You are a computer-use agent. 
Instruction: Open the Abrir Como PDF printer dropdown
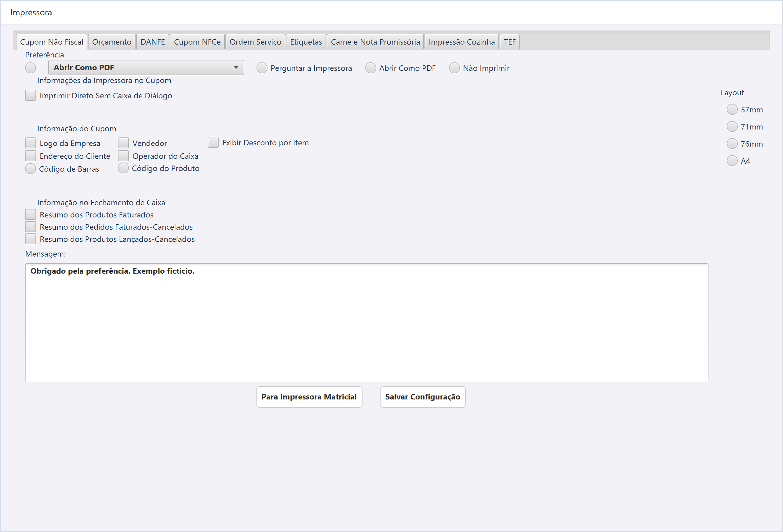click(x=146, y=68)
